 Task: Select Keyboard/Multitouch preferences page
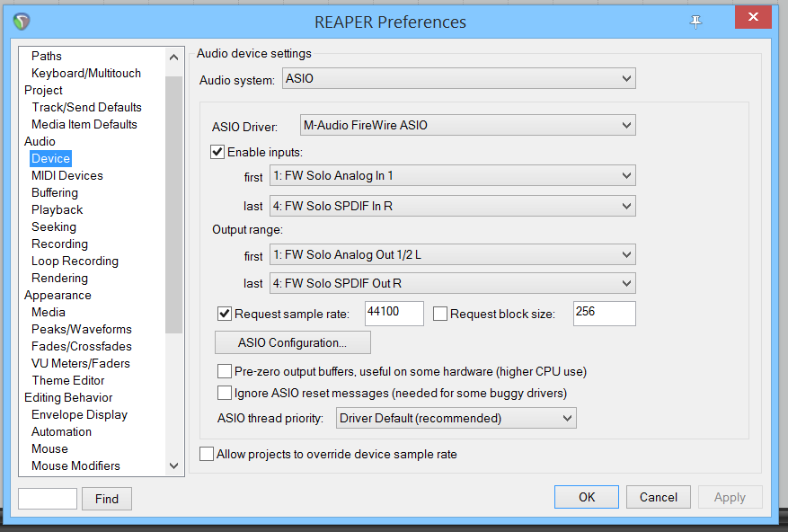[x=86, y=73]
